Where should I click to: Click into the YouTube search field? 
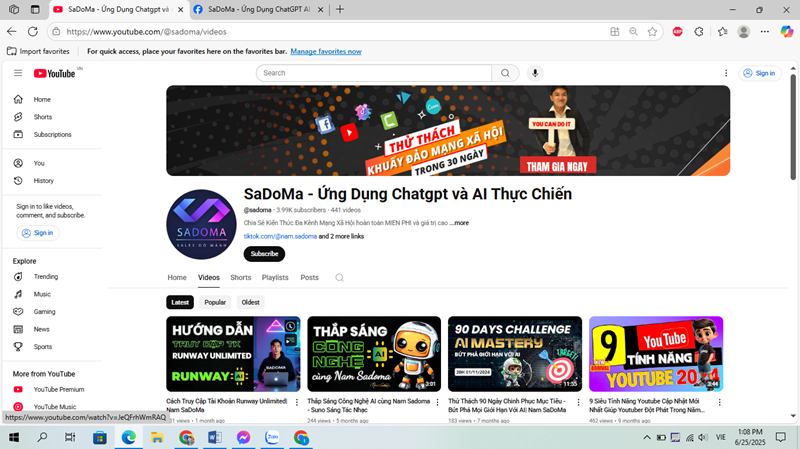[374, 73]
